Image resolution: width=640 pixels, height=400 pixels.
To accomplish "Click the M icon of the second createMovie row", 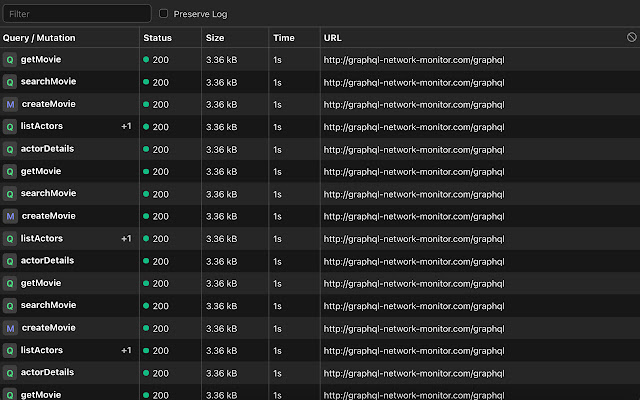I will coord(10,216).
